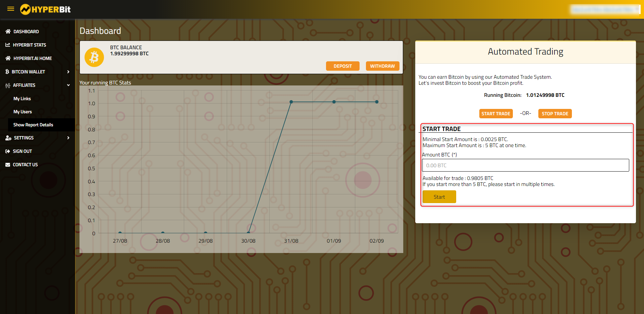Viewport: 644px width, 314px height.
Task: Open HYPERBIT.AI HOME menu item
Action: coord(33,58)
